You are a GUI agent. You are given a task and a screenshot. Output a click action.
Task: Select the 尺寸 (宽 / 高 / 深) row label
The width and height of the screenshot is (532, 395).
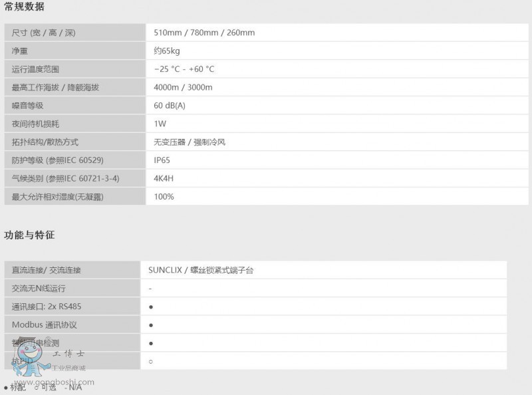(39, 33)
